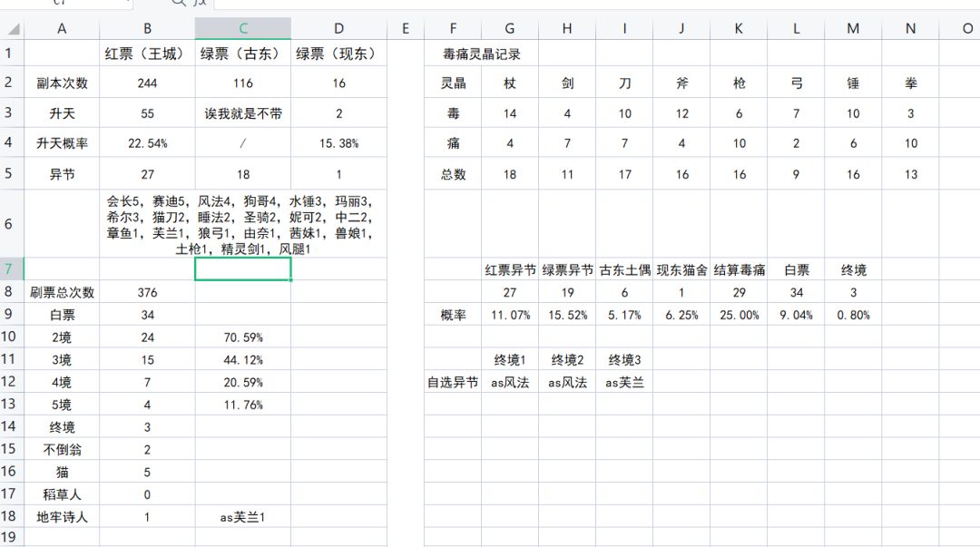Image resolution: width=980 pixels, height=547 pixels.
Task: Click the 0.80% cell
Action: pyautogui.click(x=853, y=315)
